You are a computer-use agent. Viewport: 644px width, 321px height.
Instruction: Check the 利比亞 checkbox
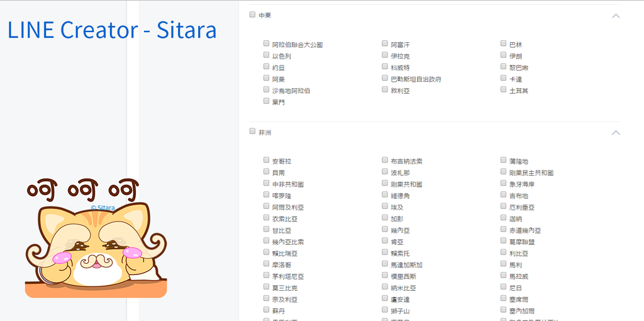(x=504, y=253)
